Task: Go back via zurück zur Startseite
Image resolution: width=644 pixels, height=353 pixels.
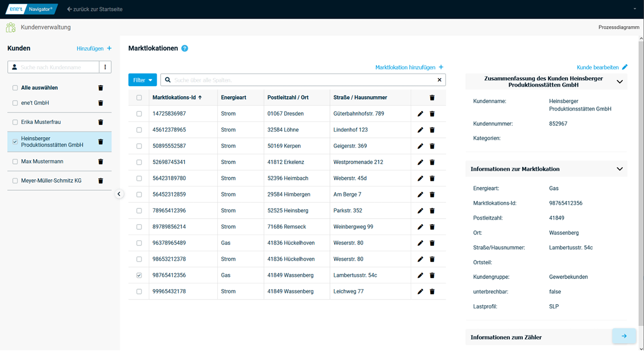Action: coord(95,9)
